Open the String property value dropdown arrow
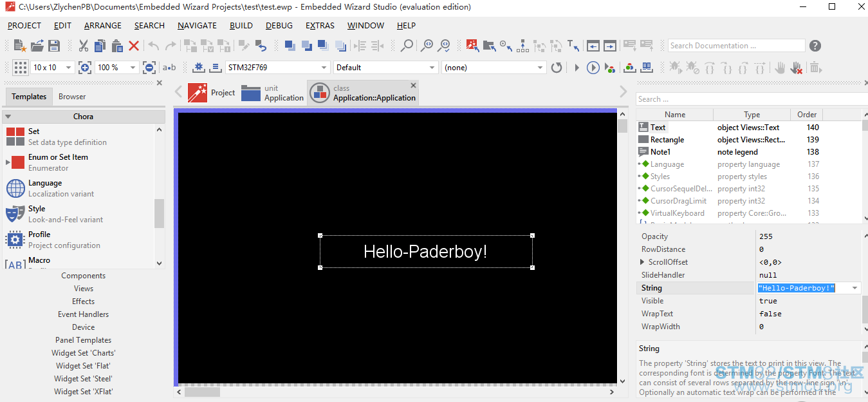 pyautogui.click(x=854, y=288)
